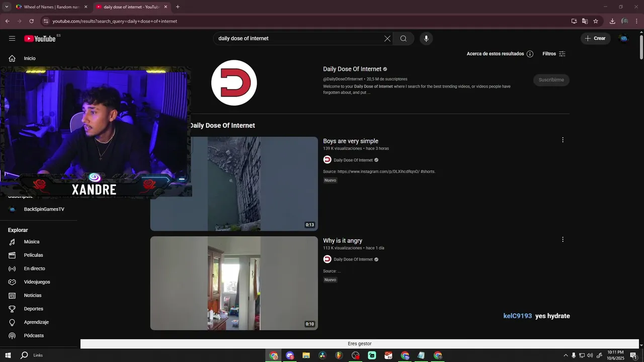Open YouTube account avatar menu
Screen dimensions: 644x362
tap(624, 38)
